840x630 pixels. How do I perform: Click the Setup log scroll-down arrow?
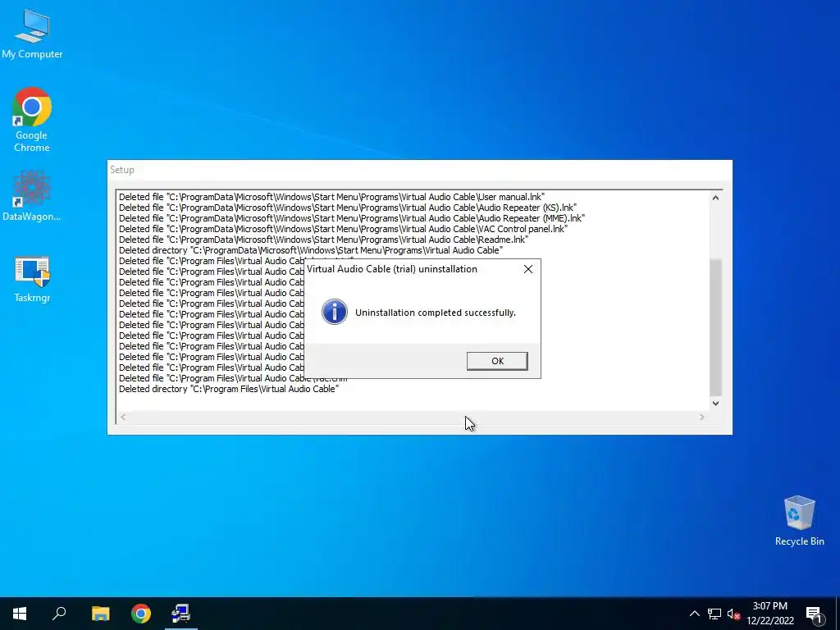point(715,404)
